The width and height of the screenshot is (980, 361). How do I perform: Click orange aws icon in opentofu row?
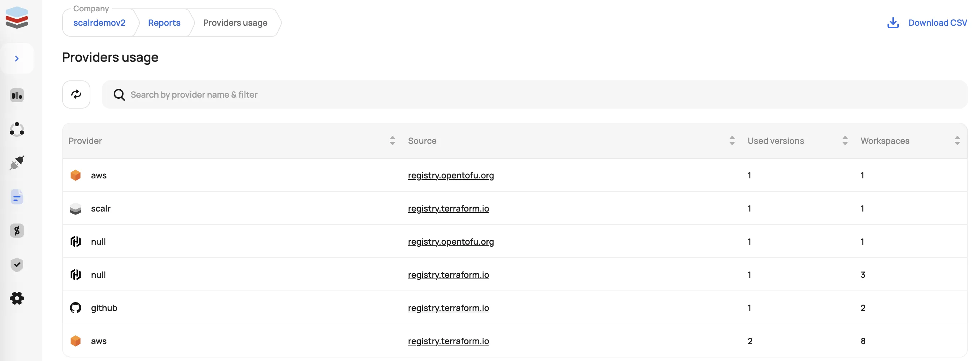click(x=75, y=175)
